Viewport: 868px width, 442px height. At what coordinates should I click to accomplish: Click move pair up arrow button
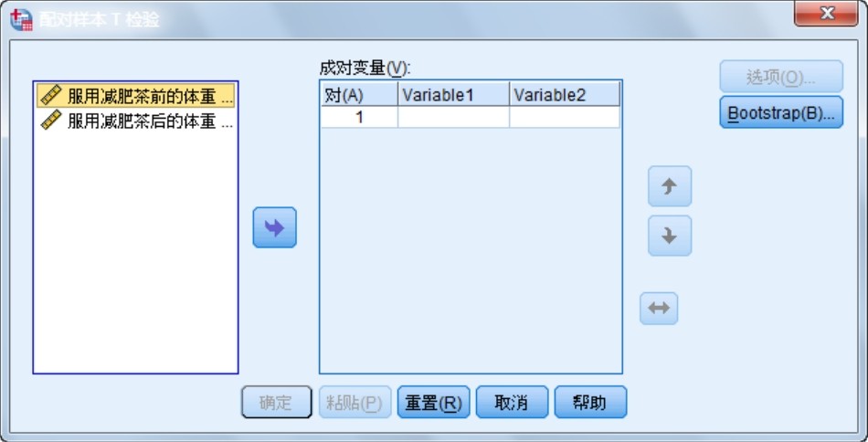[670, 186]
